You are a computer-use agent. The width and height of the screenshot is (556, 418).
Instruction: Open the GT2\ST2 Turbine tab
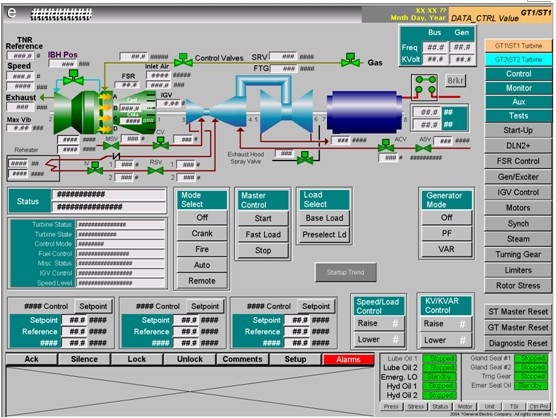(x=518, y=60)
